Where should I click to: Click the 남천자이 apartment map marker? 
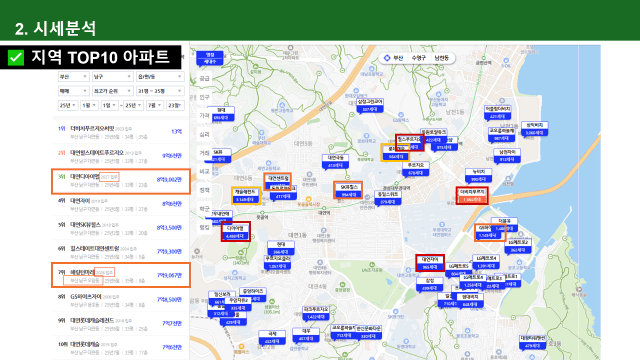click(507, 156)
